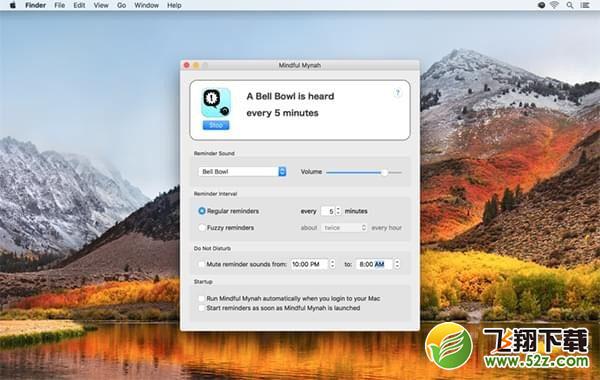Open the Wi-Fi status menu
The width and height of the screenshot is (600, 380).
tap(554, 5)
